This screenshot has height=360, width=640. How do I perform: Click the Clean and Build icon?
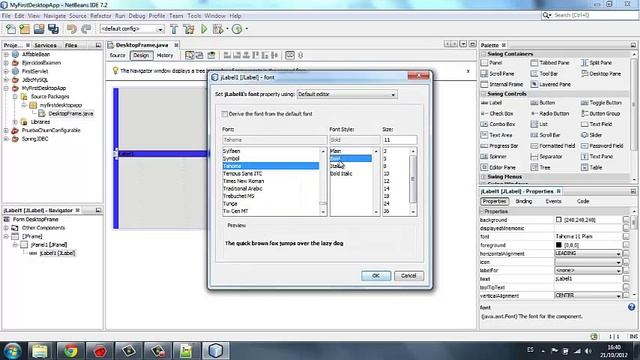(189, 29)
